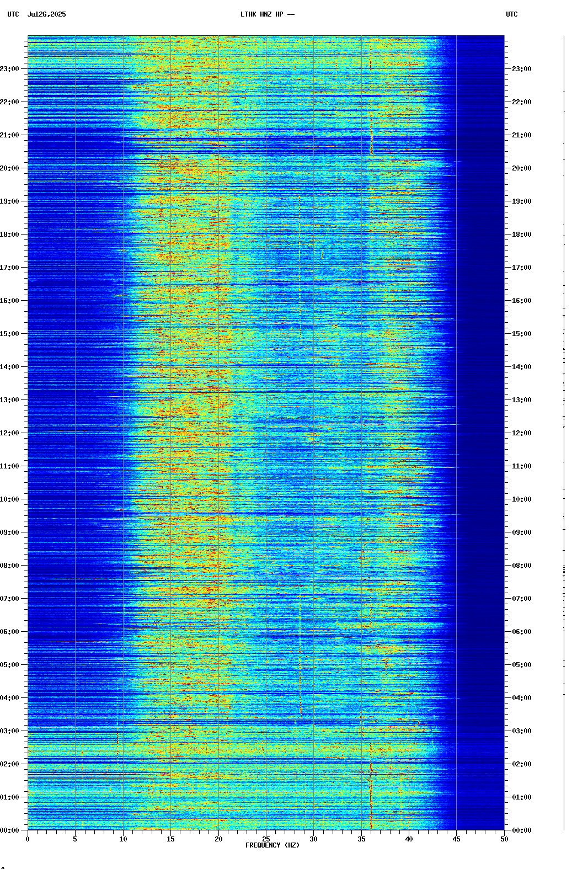Click the 01:00 label on left axis

[x=9, y=797]
